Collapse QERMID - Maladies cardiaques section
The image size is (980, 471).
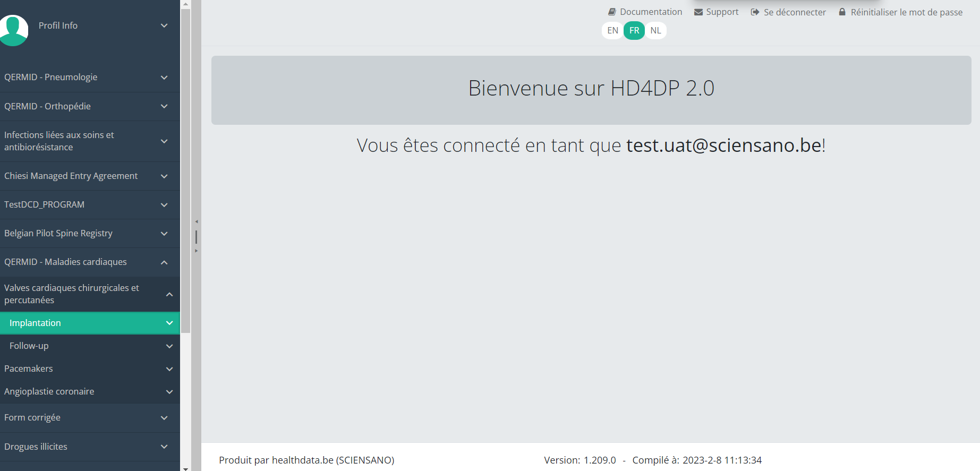pyautogui.click(x=164, y=262)
